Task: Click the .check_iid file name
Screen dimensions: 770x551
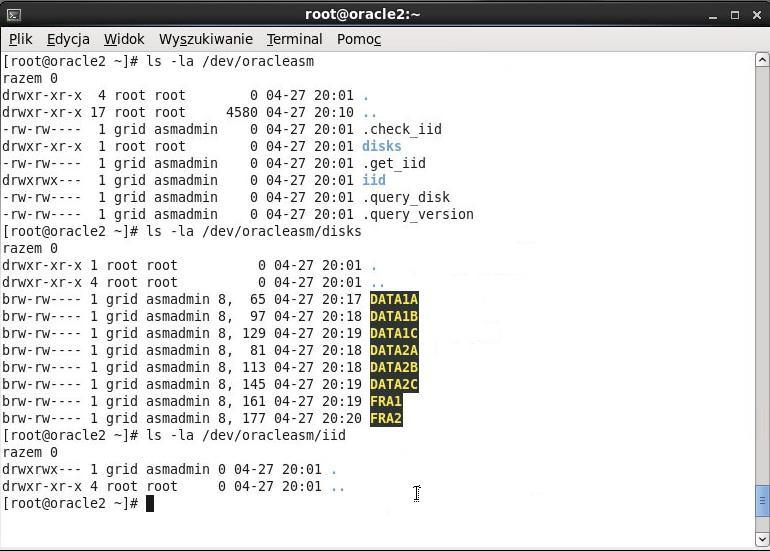Action: [402, 129]
